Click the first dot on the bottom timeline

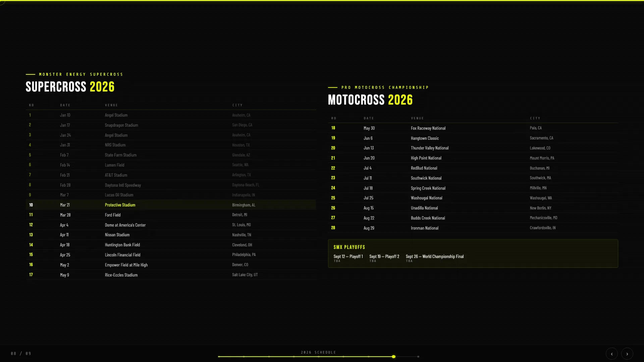click(x=220, y=357)
